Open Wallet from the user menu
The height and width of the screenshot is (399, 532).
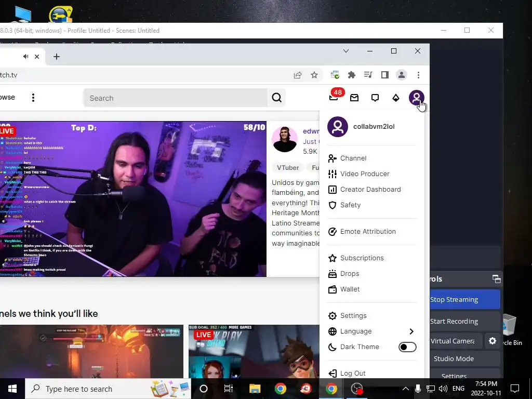pyautogui.click(x=372, y=289)
